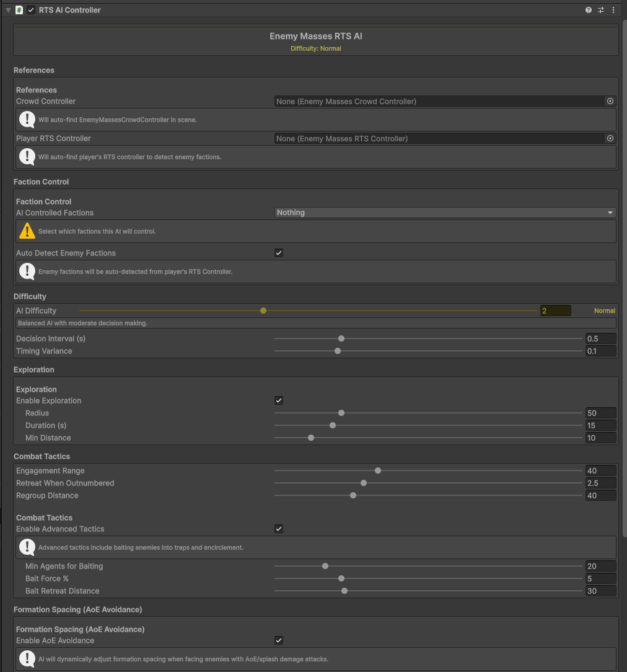
Task: Select the Crowd Controller object field
Action: [439, 101]
